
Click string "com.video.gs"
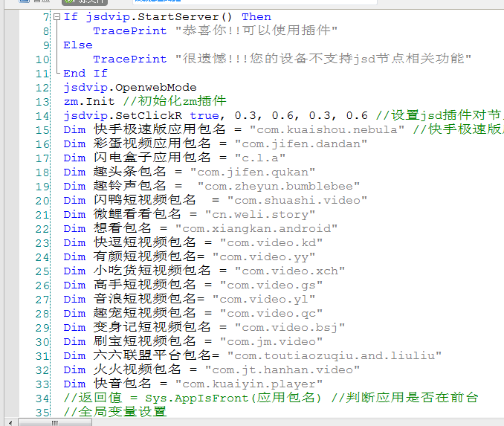tap(271, 285)
